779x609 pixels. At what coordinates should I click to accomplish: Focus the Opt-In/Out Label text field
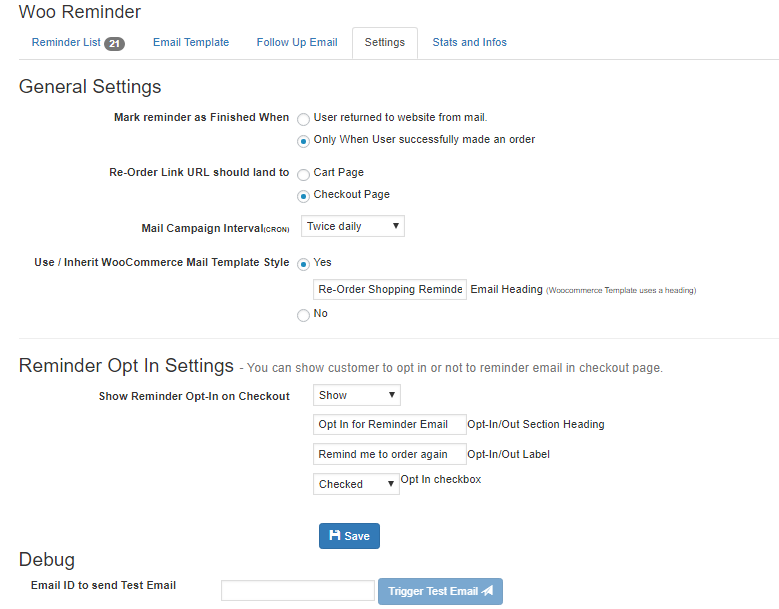(390, 455)
